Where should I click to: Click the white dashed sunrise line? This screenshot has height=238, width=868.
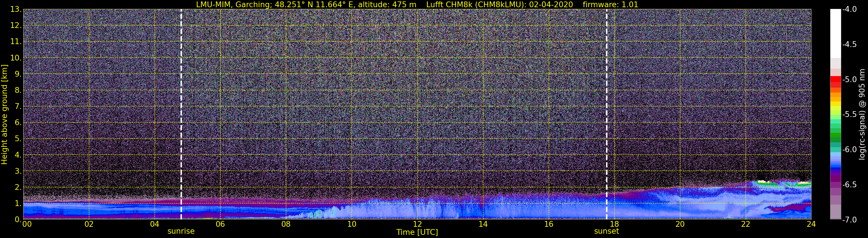pyautogui.click(x=181, y=114)
